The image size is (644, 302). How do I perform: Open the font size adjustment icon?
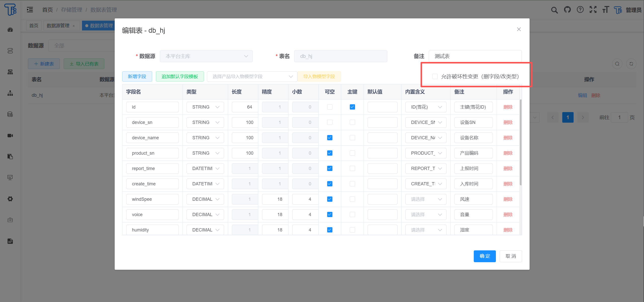tap(606, 10)
